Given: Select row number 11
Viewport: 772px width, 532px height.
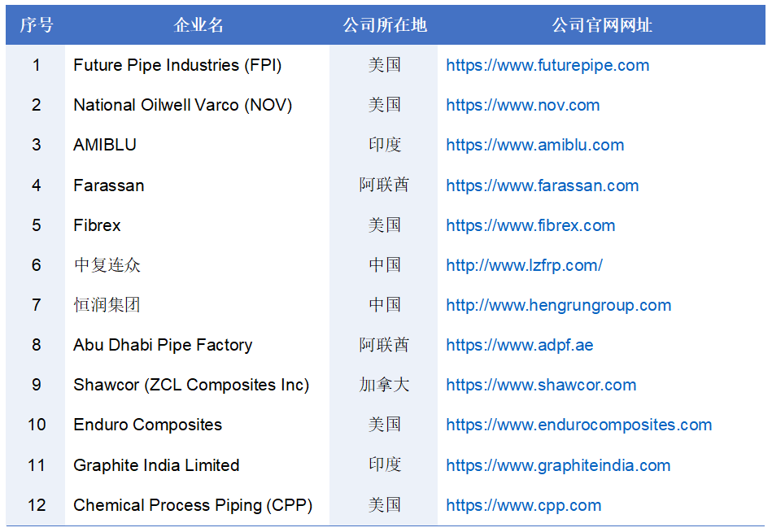Looking at the screenshot, I should pos(37,465).
